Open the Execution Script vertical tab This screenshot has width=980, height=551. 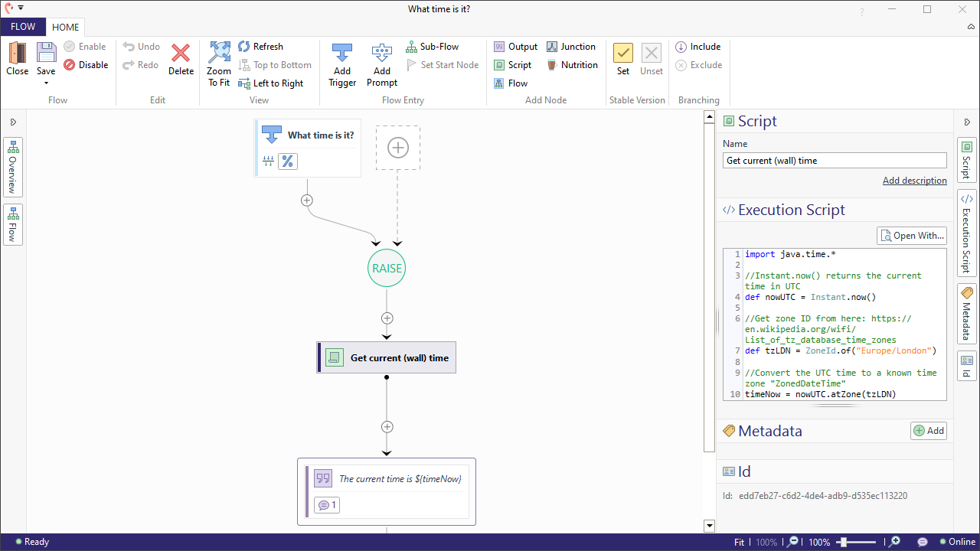[x=967, y=233]
